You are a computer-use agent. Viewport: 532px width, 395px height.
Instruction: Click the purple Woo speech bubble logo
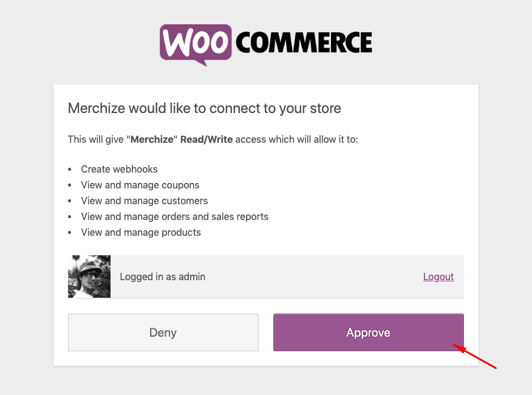196,44
